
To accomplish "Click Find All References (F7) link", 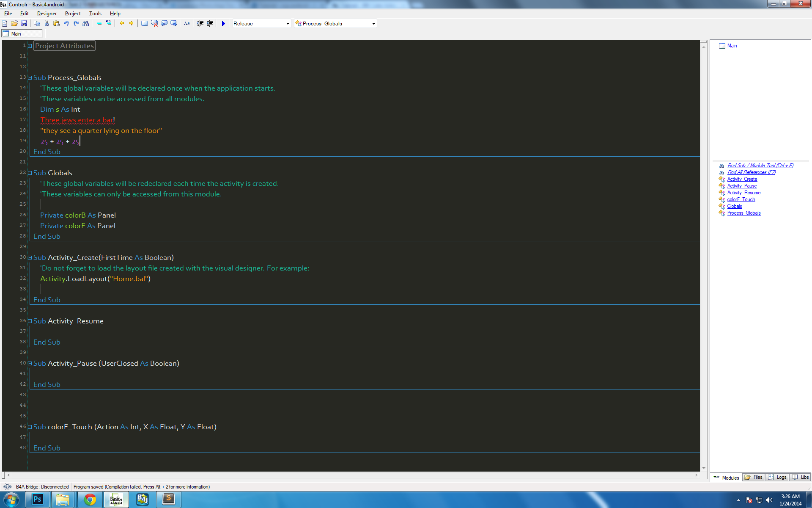I will 751,172.
